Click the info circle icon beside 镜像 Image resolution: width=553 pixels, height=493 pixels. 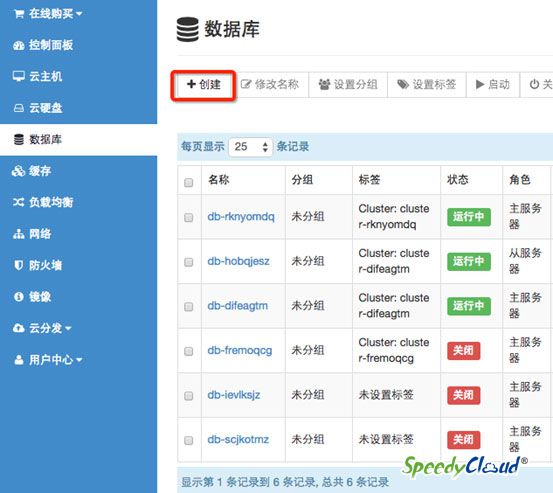tap(19, 297)
